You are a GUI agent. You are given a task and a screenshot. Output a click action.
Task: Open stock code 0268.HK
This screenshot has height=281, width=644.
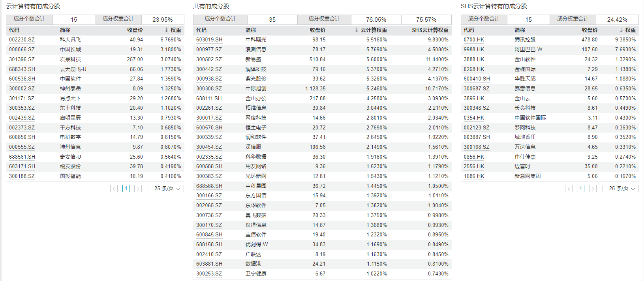click(474, 69)
